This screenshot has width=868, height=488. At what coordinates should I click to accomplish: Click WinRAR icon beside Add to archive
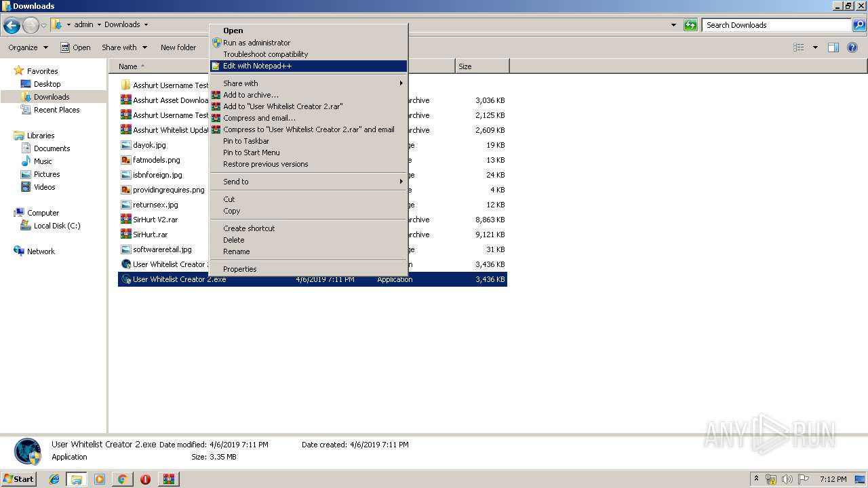216,95
